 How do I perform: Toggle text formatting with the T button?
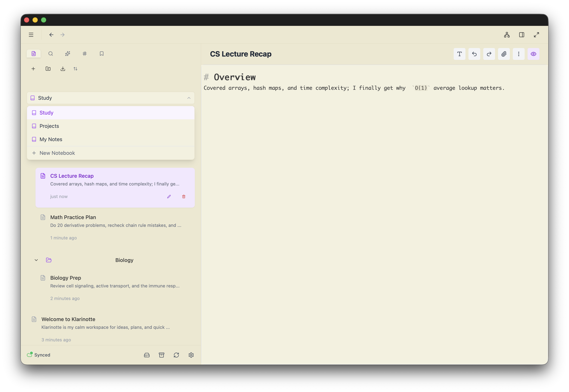click(459, 54)
